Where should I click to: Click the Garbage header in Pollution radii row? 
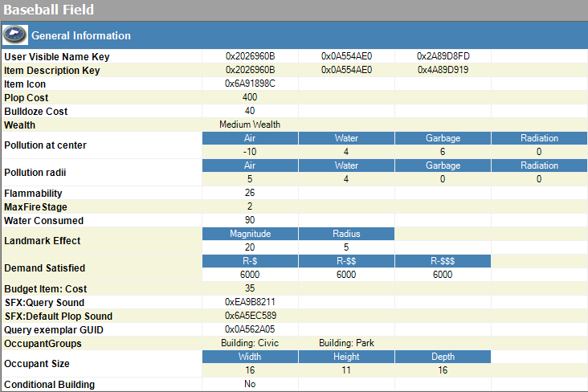[443, 165]
